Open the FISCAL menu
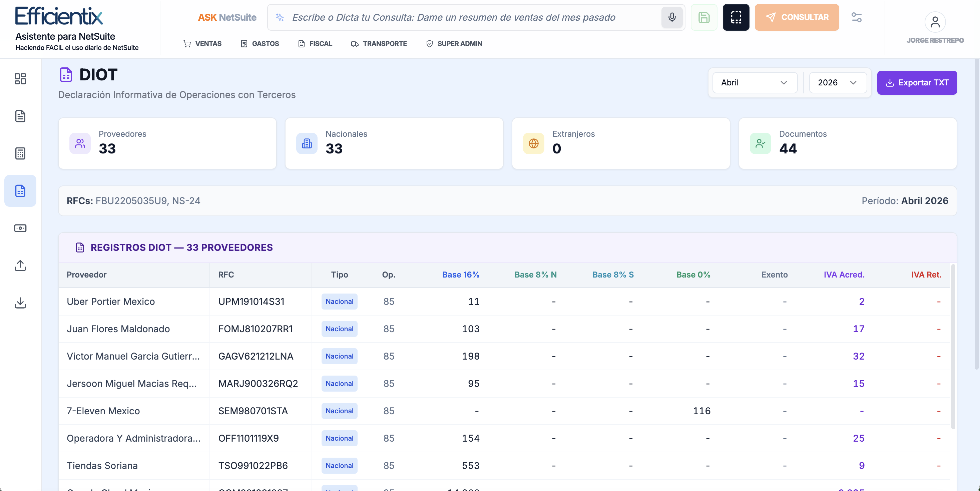The image size is (980, 491). [315, 44]
